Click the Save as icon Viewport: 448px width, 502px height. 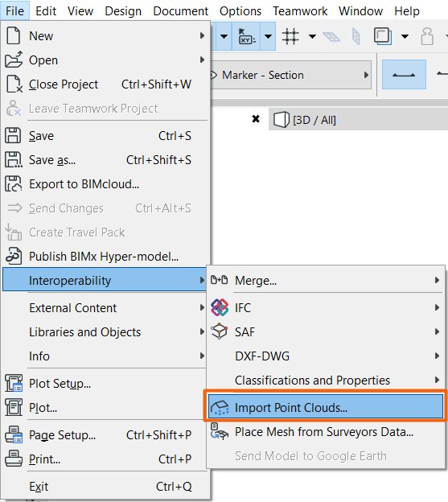pos(14,160)
